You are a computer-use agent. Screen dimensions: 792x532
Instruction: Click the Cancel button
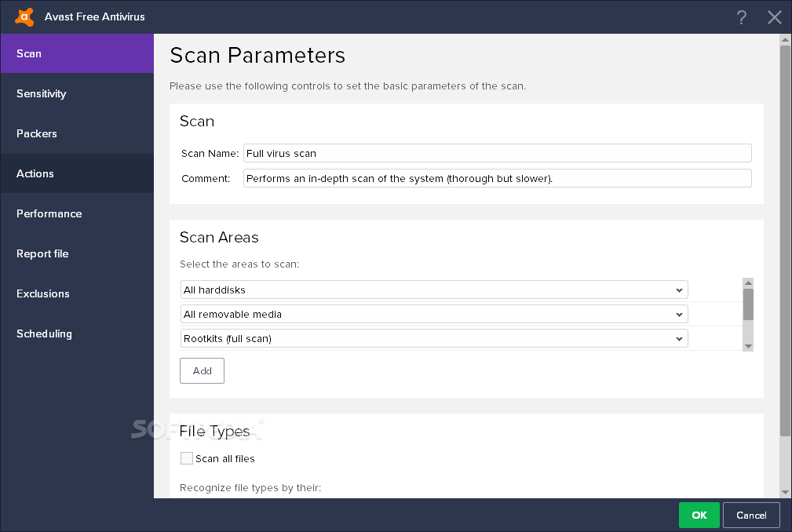click(751, 516)
